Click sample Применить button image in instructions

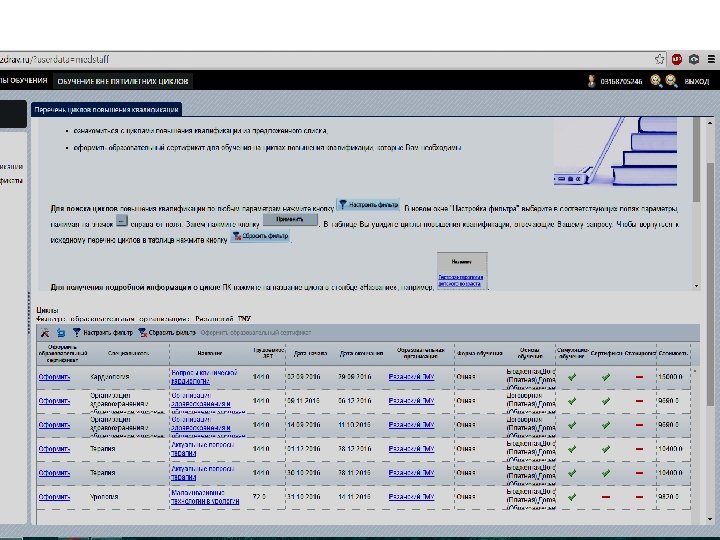[290, 220]
